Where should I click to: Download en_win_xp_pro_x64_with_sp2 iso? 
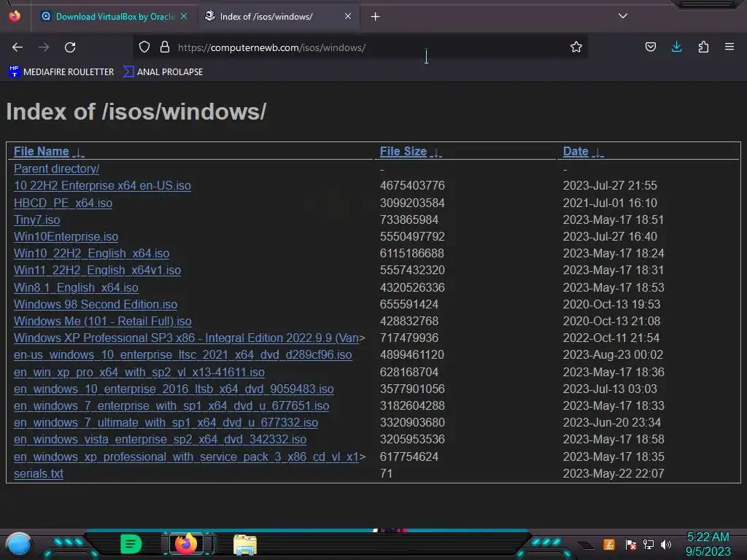(x=139, y=372)
